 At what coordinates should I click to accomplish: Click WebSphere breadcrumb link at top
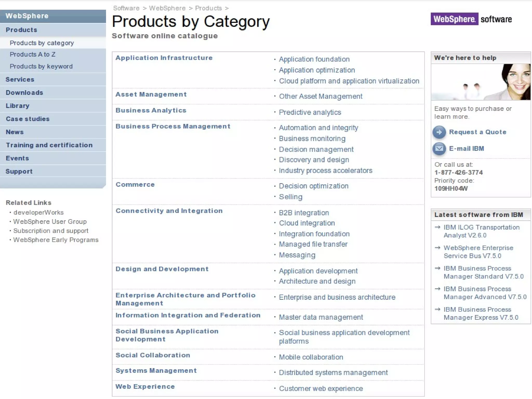coord(167,8)
